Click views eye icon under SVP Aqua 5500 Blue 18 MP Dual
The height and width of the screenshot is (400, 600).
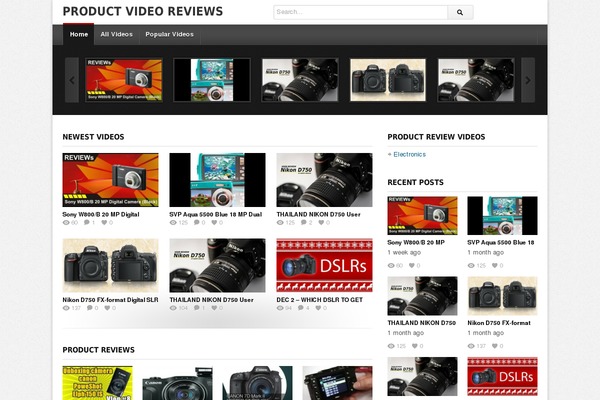click(x=173, y=222)
